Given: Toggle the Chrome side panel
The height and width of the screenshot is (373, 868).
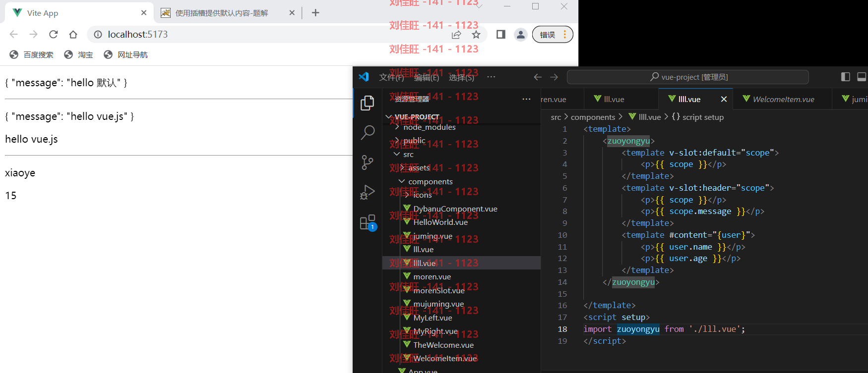Looking at the screenshot, I should [501, 34].
